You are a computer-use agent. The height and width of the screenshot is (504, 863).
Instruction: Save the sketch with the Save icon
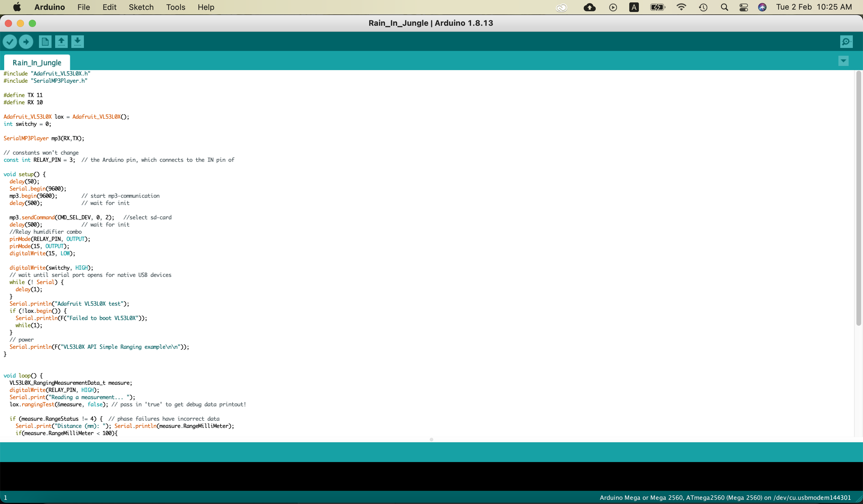78,42
